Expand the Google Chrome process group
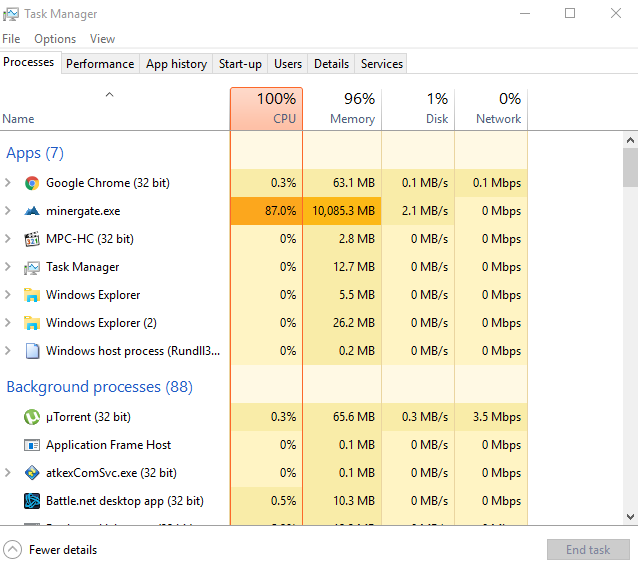638x568 pixels. click(x=8, y=183)
